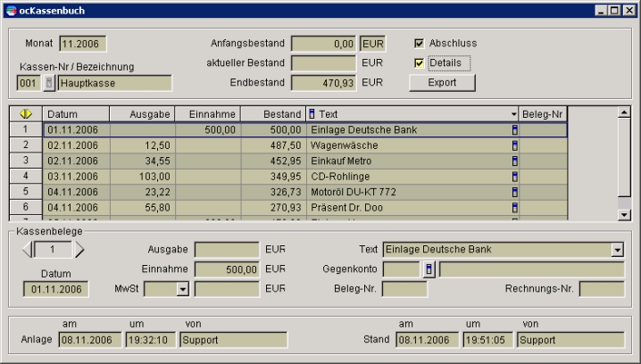Screen dimensions: 641x364
Task: Click the Bestand column header
Action: tap(272, 114)
